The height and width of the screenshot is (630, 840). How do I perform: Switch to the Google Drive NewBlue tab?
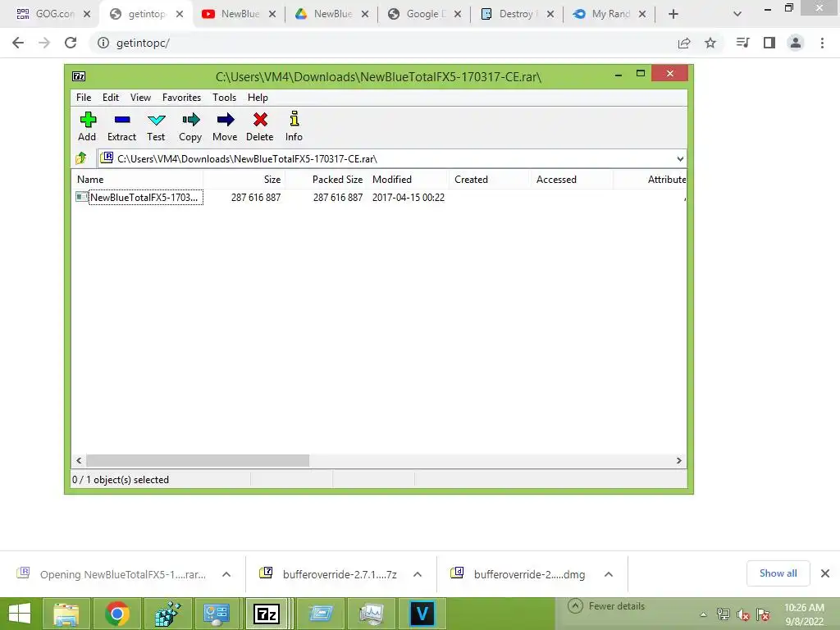point(332,14)
